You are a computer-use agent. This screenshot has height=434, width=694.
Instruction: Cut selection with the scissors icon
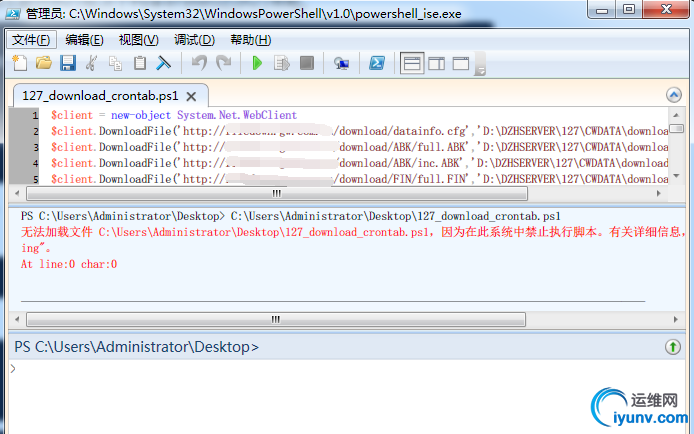click(x=92, y=63)
